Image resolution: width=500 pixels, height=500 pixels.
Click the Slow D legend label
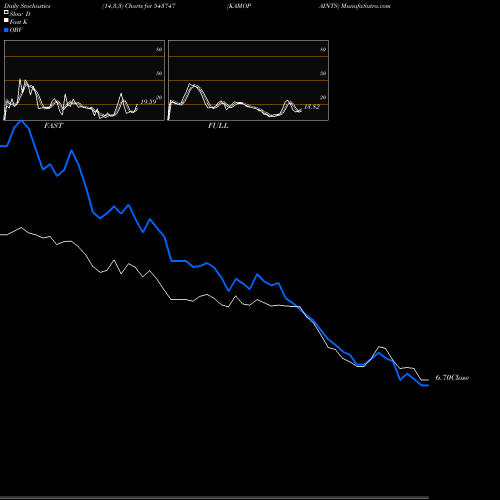pyautogui.click(x=20, y=14)
